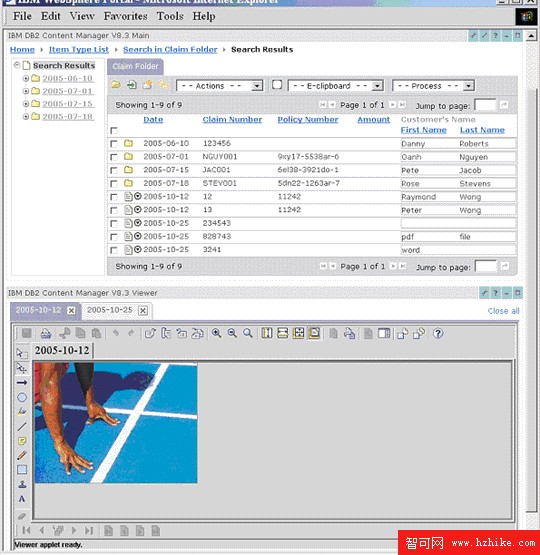Click the E-clipboard checkbox beside dropdown
Image resolution: width=540 pixels, height=555 pixels.
click(x=277, y=85)
